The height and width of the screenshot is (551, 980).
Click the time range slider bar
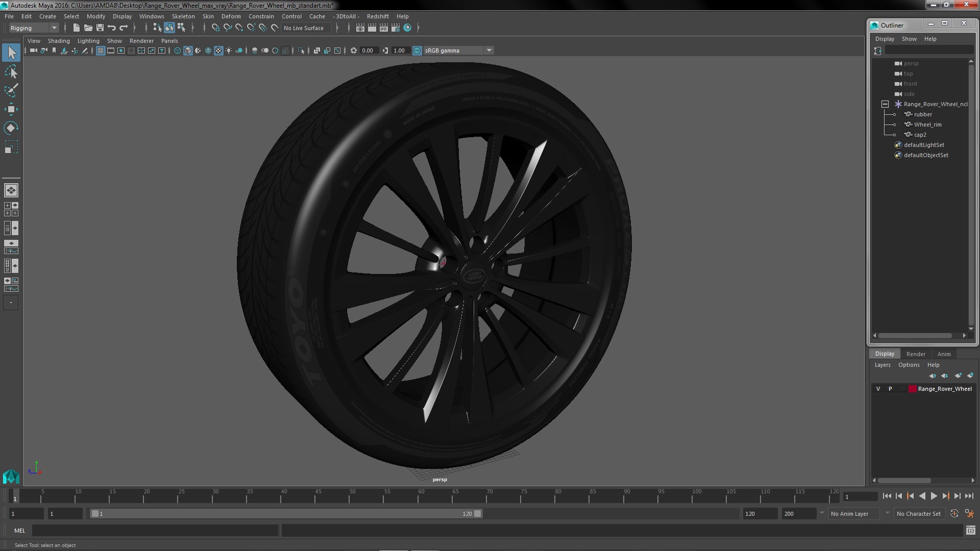[286, 514]
